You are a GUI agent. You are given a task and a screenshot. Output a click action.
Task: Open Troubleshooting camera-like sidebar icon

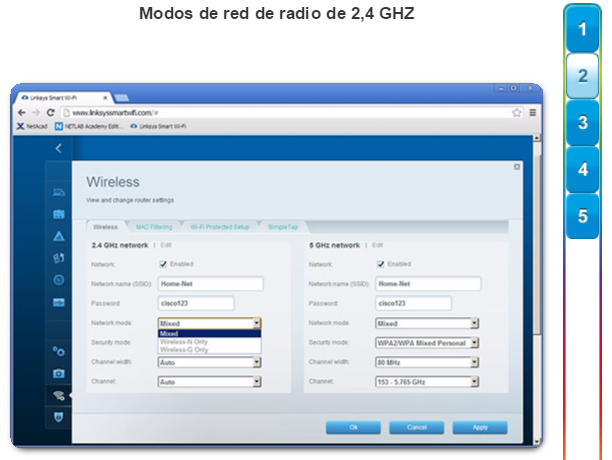click(x=59, y=373)
